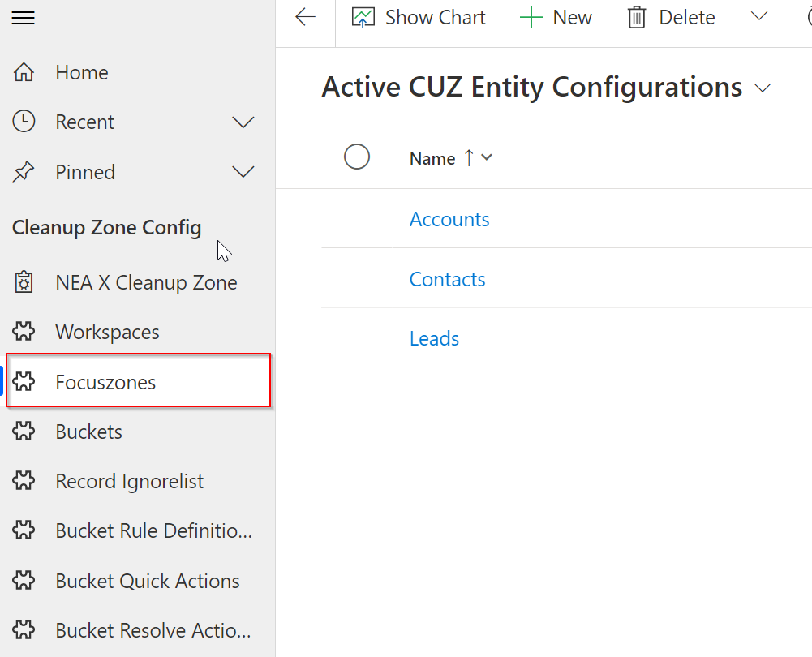Select the Buckets entry's puzzle icon
The height and width of the screenshot is (657, 812).
(x=24, y=432)
